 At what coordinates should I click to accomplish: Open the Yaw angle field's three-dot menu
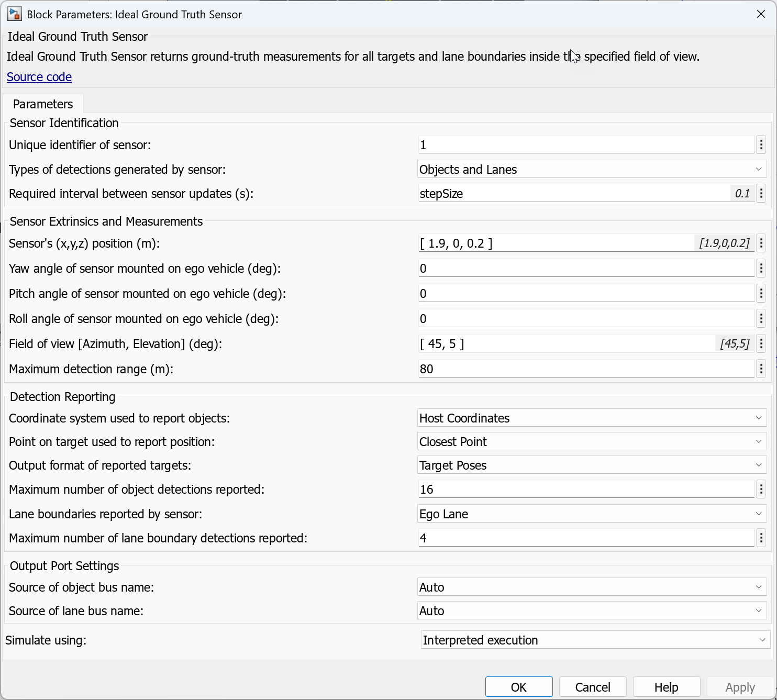[761, 269]
